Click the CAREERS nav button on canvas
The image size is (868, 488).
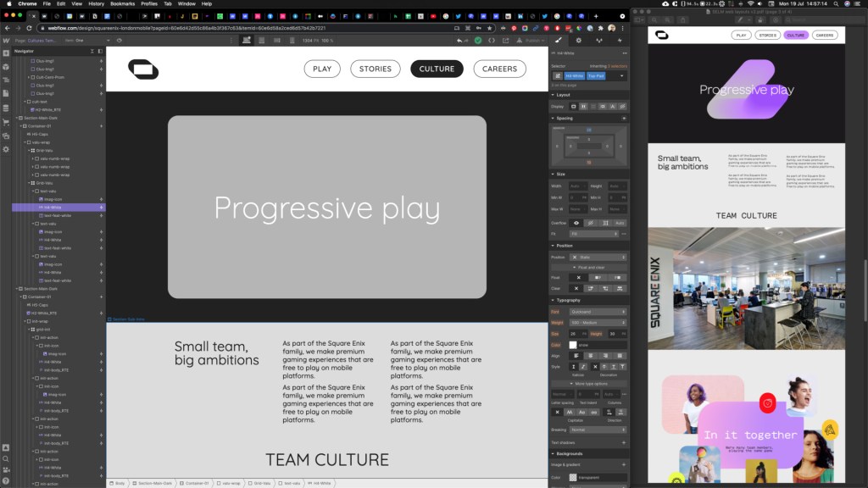(499, 69)
